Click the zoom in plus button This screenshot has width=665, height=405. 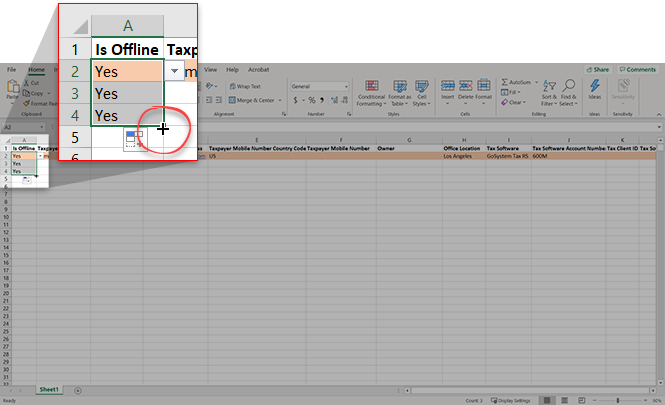[x=645, y=401]
